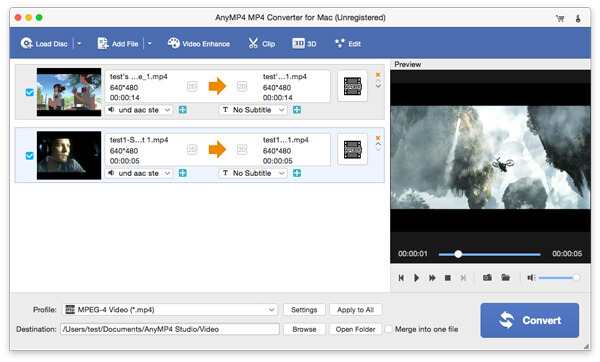Click the profile Settings button
Image resolution: width=600 pixels, height=362 pixels.
click(304, 310)
